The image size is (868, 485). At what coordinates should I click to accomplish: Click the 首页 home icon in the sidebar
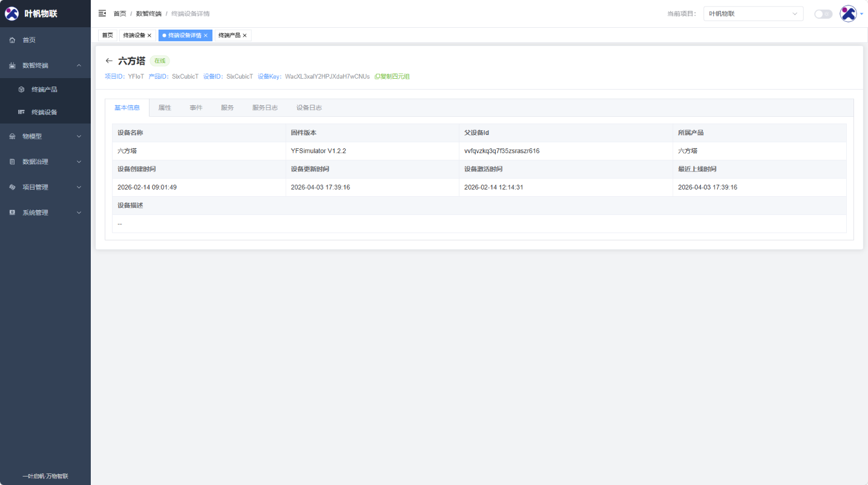click(x=12, y=40)
